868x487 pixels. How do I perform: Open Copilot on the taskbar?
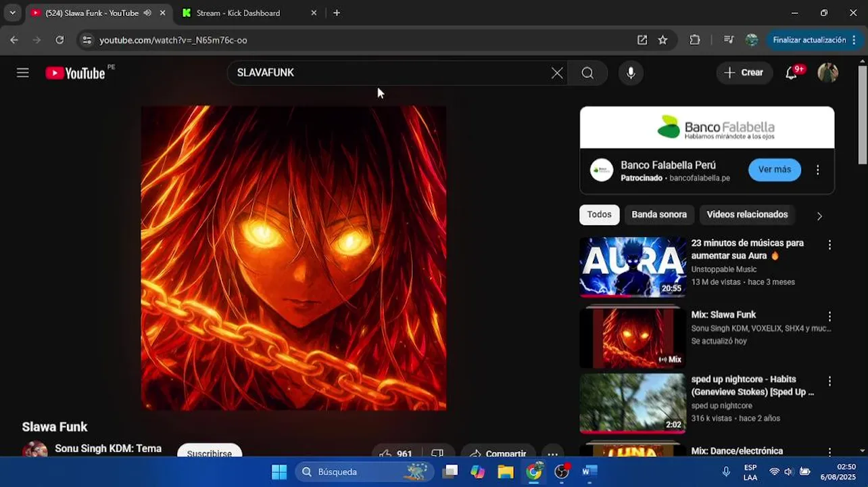click(x=478, y=471)
